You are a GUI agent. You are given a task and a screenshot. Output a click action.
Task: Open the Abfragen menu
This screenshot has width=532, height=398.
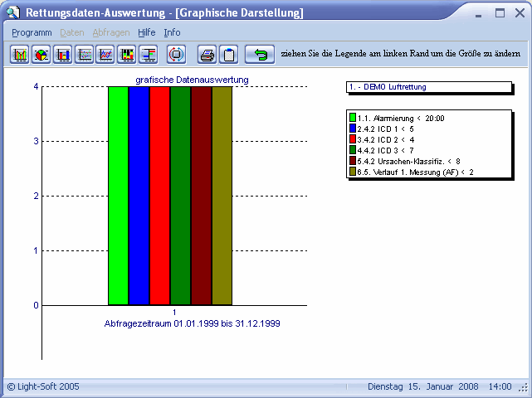click(111, 32)
